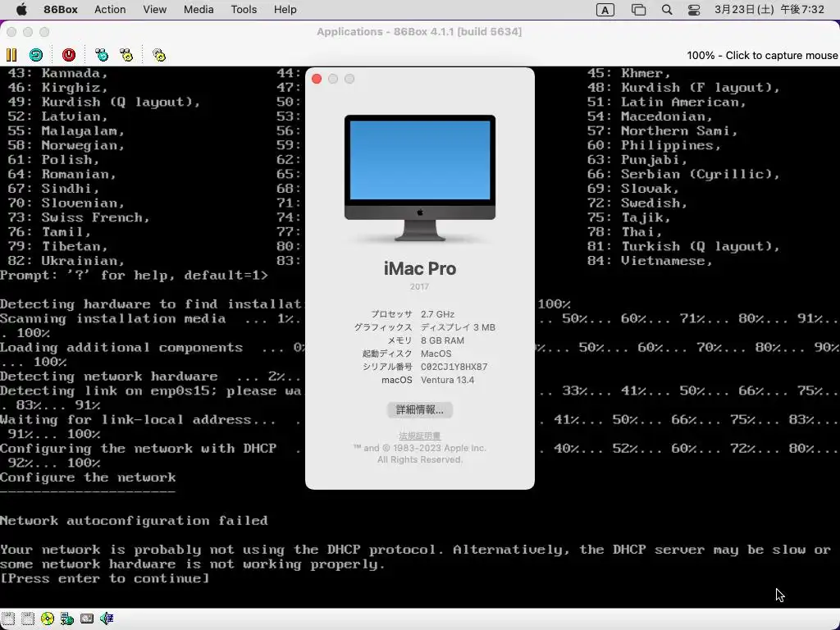Viewport: 840px width, 630px height.
Task: Click '73: Swiss French,' list entry
Action: point(79,217)
